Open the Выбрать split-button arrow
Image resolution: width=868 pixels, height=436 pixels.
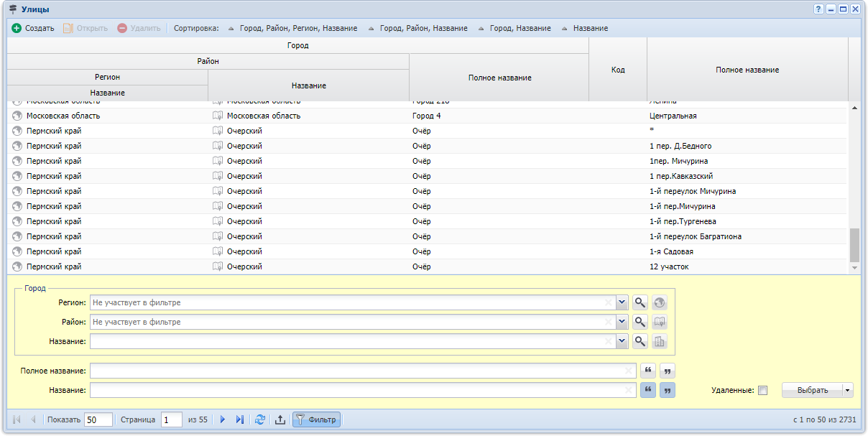(849, 391)
